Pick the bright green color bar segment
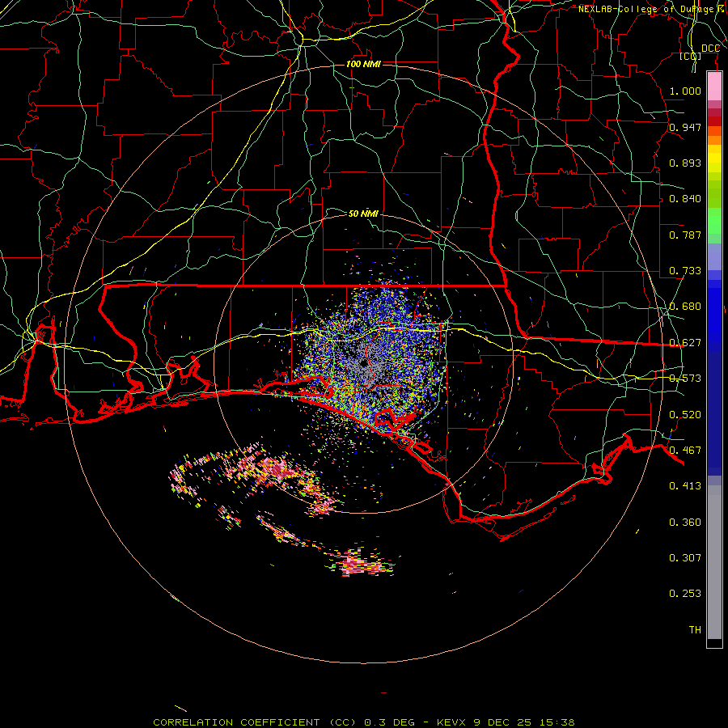The width and height of the screenshot is (728, 728). click(x=714, y=221)
